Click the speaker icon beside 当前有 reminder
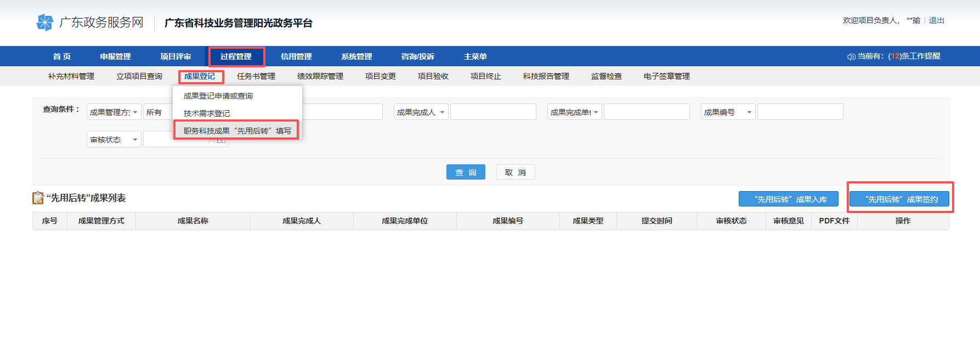This screenshot has width=980, height=345. (851, 57)
